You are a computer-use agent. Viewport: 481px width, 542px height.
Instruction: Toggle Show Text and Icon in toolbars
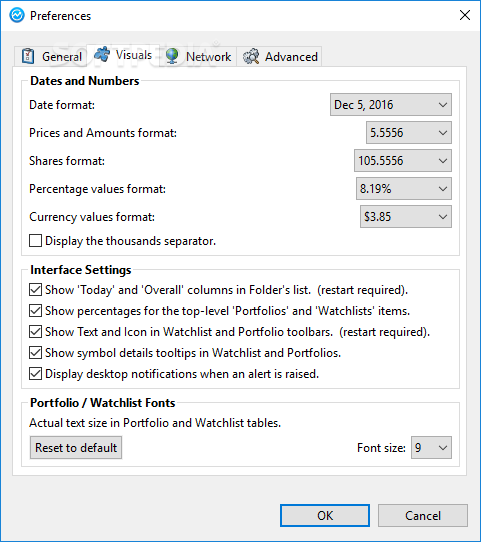click(36, 332)
